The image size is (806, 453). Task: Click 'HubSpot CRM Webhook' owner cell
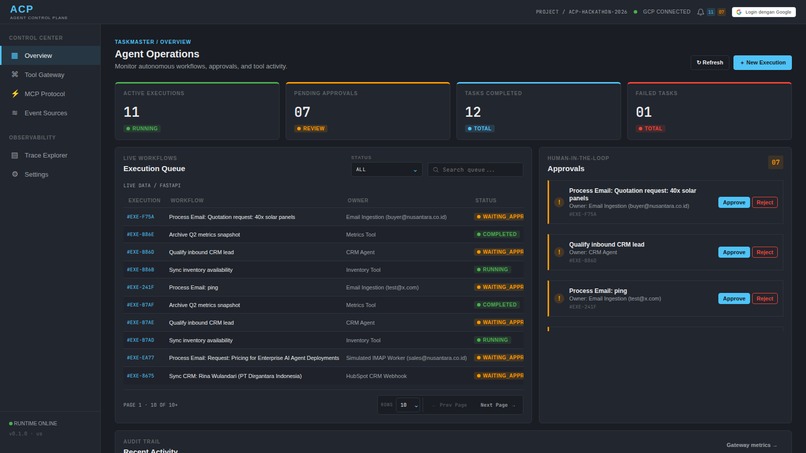click(x=376, y=376)
